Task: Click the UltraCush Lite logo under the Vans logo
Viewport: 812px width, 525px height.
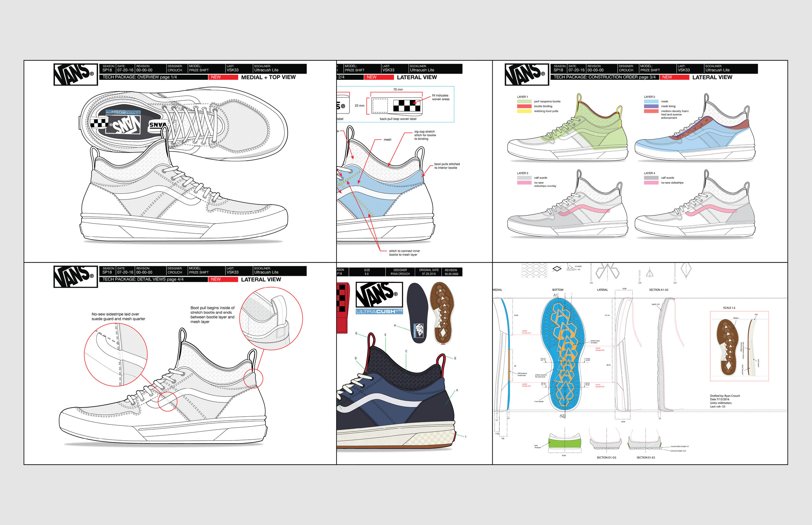Action: 379,311
